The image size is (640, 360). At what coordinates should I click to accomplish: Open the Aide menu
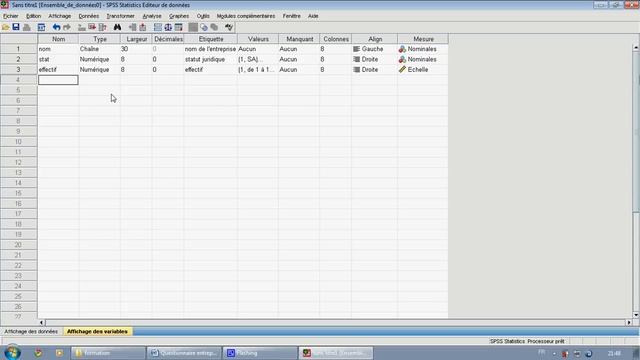[313, 16]
